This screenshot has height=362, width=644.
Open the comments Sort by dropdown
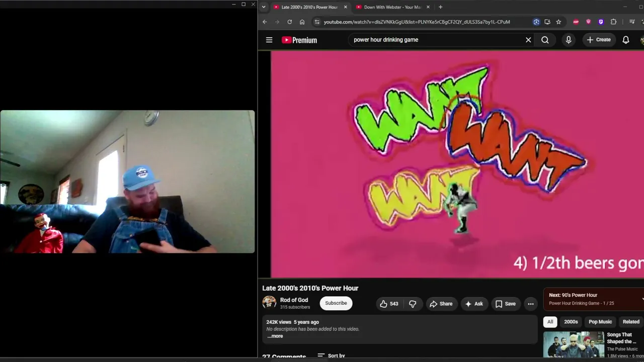tap(331, 355)
